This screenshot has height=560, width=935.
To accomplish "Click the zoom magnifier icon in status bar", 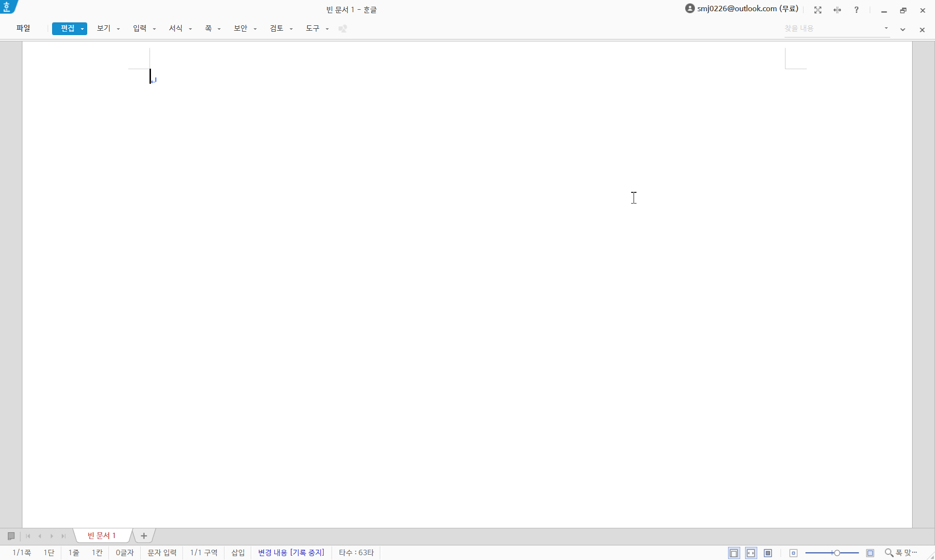I will point(889,553).
